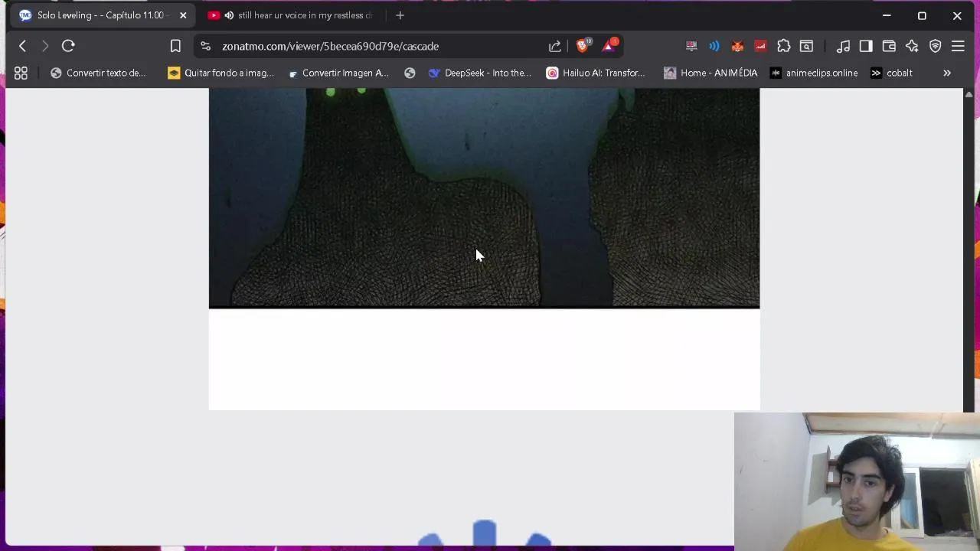Open the Brave Wallet icon

coord(889,46)
